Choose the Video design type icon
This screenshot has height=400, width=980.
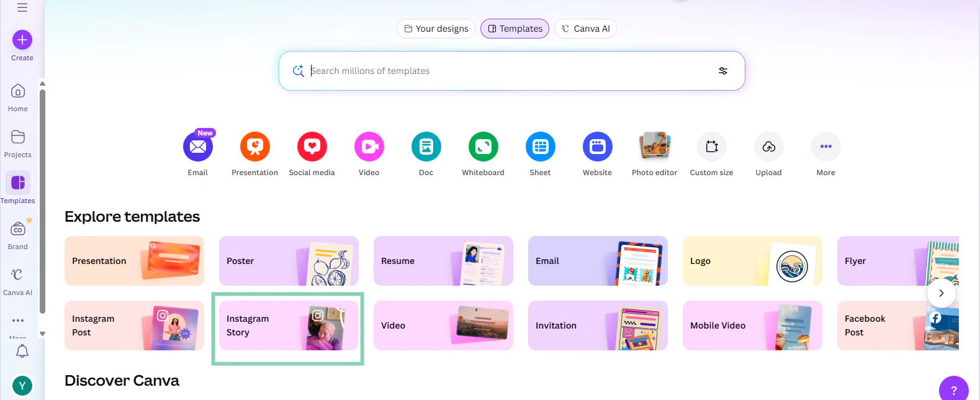tap(369, 147)
